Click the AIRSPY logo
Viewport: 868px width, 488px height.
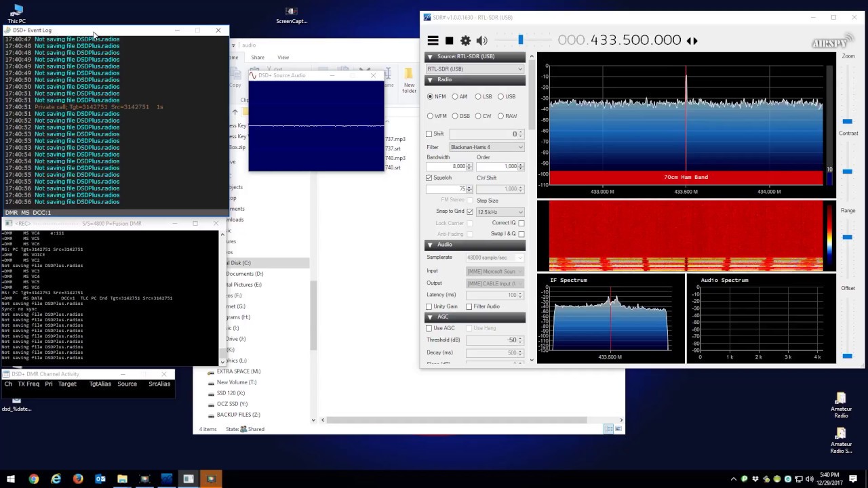point(832,42)
